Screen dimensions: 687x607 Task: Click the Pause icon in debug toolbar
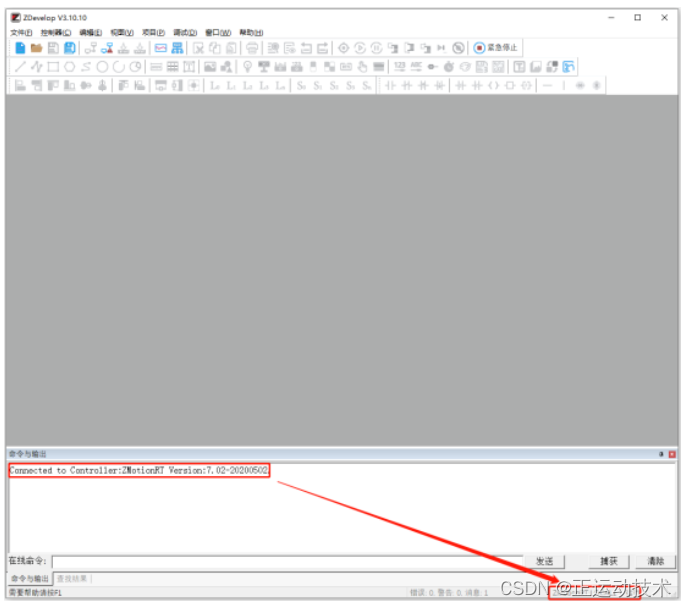pyautogui.click(x=376, y=48)
